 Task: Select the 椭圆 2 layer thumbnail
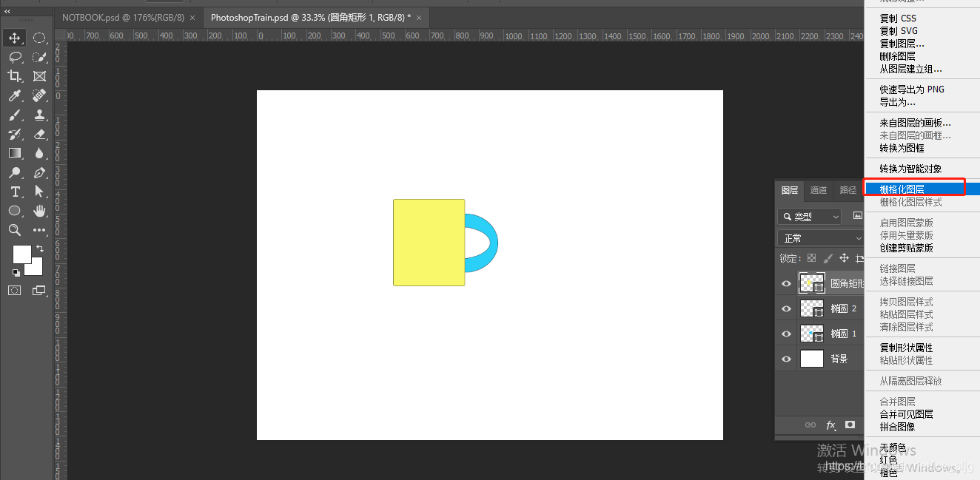click(812, 308)
